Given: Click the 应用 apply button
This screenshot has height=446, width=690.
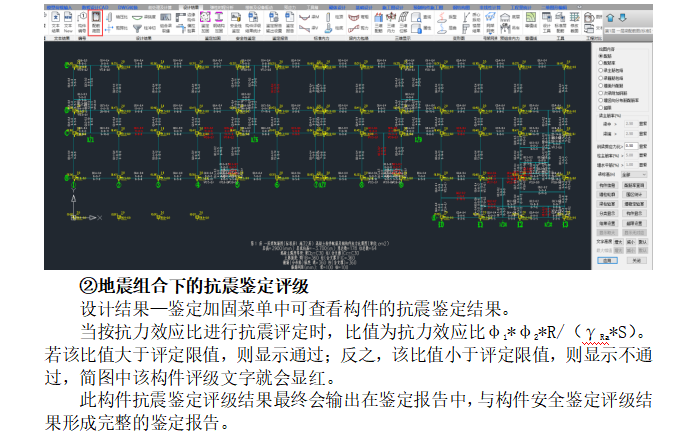Looking at the screenshot, I should pyautogui.click(x=607, y=260).
